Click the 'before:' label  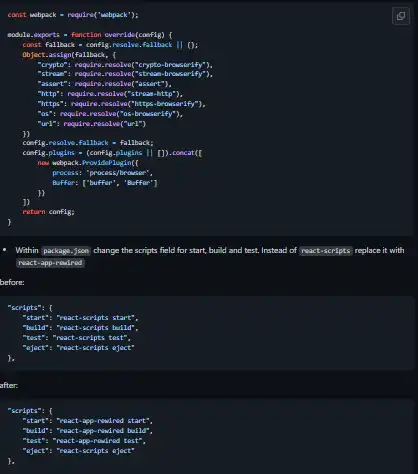coord(12,282)
